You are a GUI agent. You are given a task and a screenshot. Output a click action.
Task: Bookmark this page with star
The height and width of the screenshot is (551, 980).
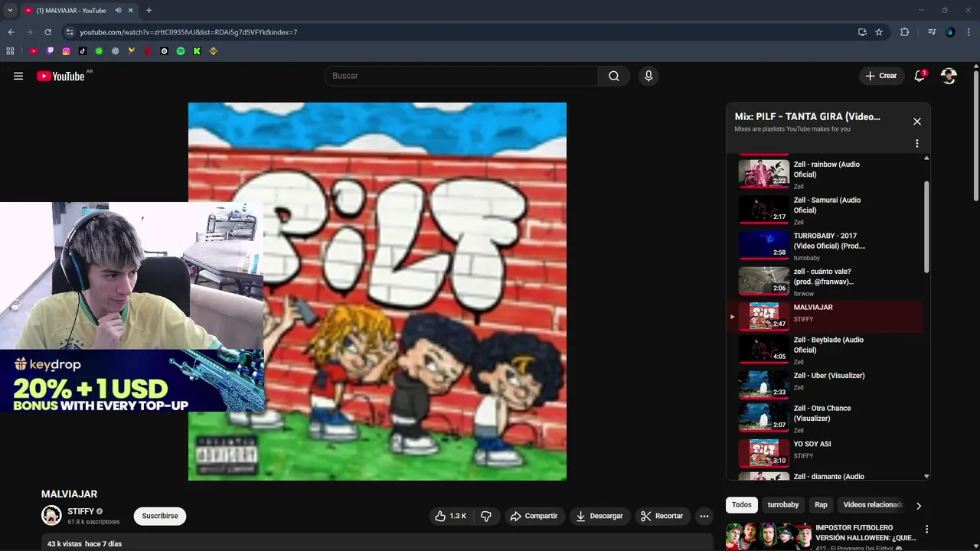tap(879, 32)
